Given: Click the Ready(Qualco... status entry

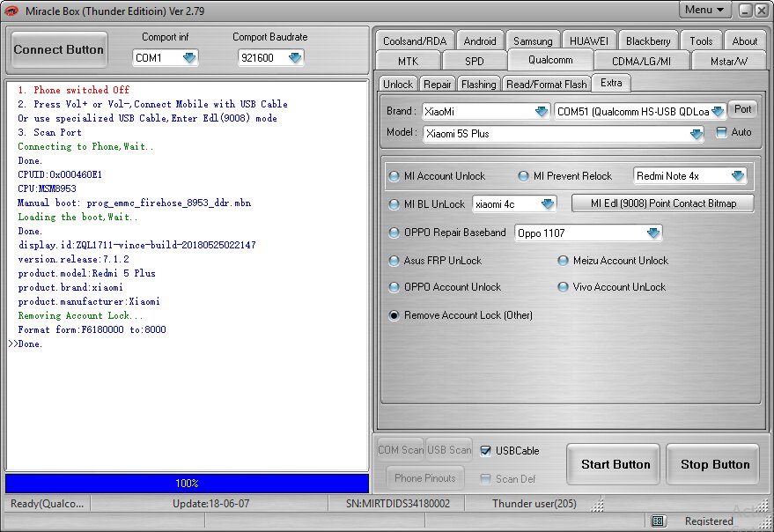Looking at the screenshot, I should tap(47, 504).
